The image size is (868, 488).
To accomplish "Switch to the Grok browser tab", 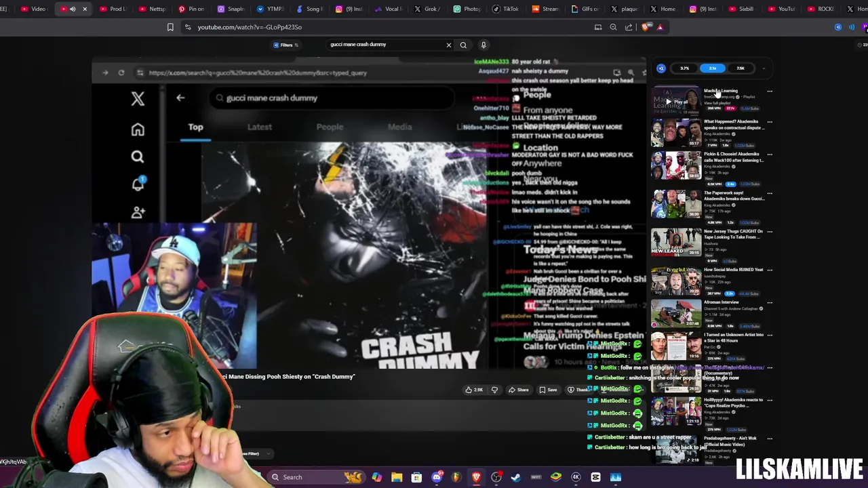I will pos(427,9).
